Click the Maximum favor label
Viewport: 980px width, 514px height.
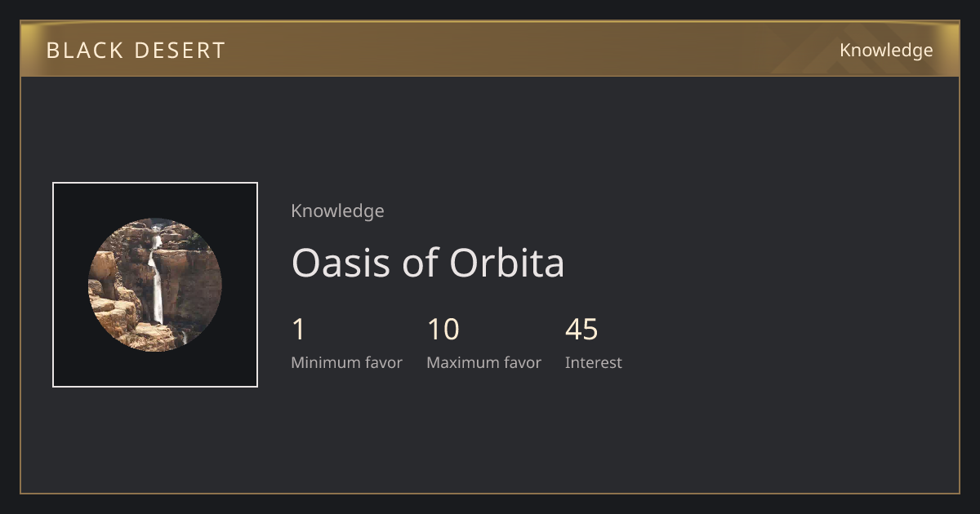pyautogui.click(x=483, y=362)
